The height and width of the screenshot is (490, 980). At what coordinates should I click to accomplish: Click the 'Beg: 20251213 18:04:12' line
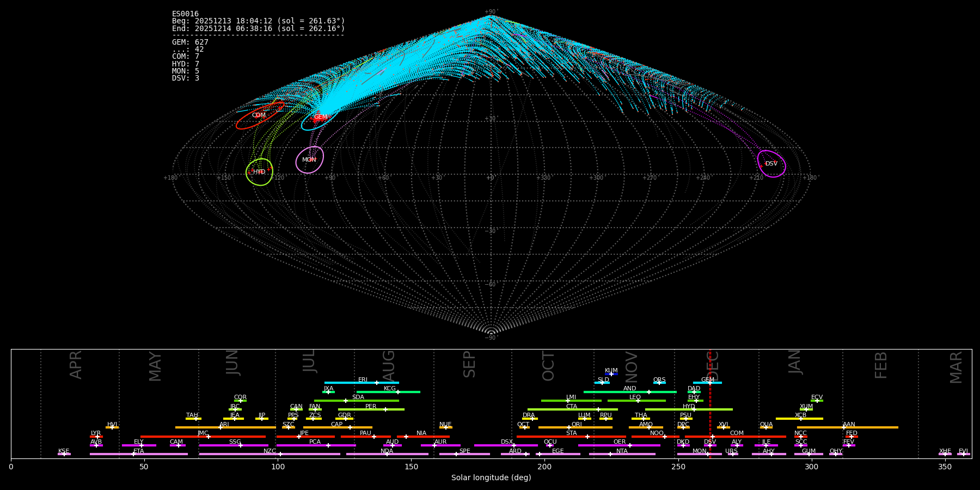click(x=259, y=21)
